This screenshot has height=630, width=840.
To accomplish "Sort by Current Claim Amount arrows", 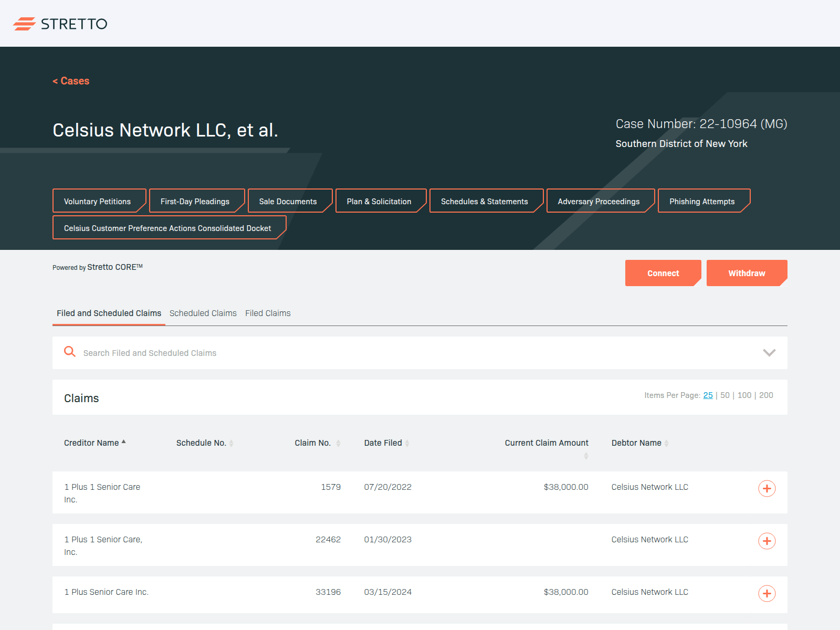I will (x=586, y=456).
